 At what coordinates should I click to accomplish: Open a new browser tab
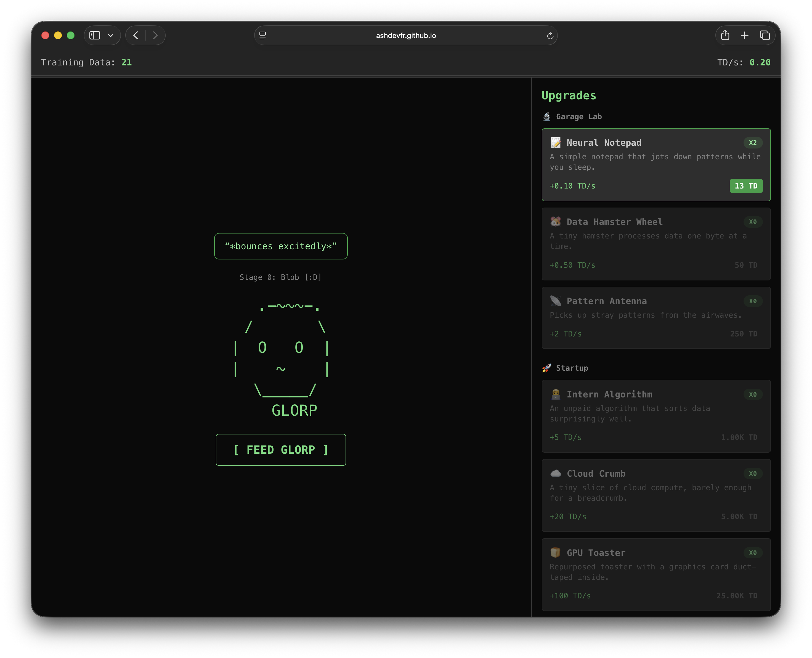click(x=745, y=35)
